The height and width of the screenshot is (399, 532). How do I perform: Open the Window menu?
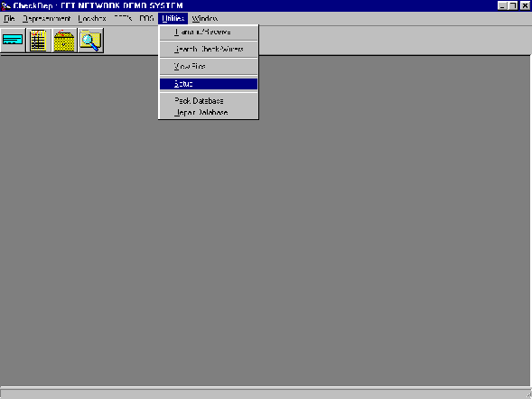[205, 18]
